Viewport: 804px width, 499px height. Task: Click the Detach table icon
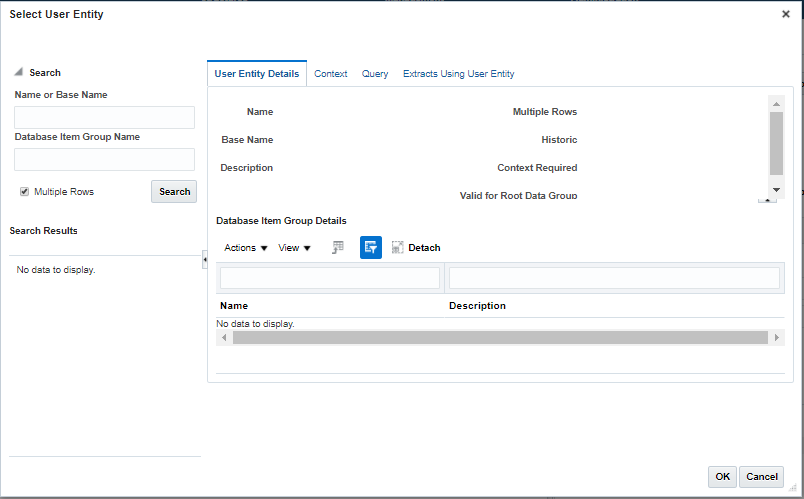397,248
